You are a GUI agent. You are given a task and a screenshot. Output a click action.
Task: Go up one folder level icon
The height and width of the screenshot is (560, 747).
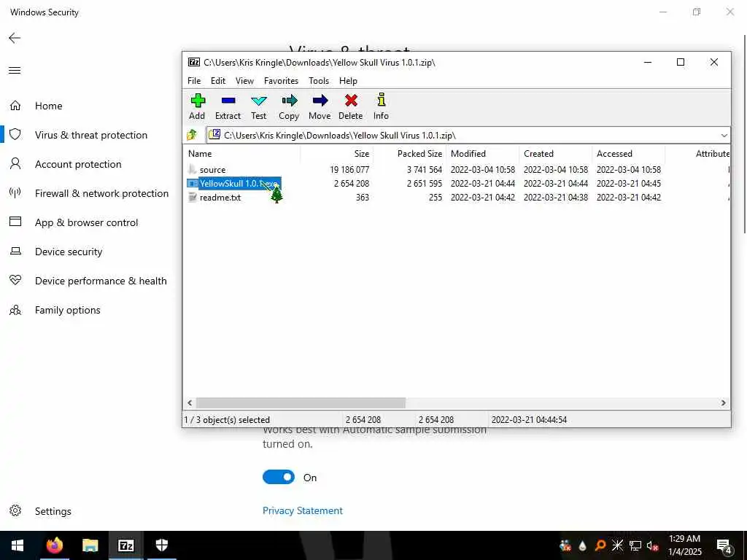tap(192, 135)
